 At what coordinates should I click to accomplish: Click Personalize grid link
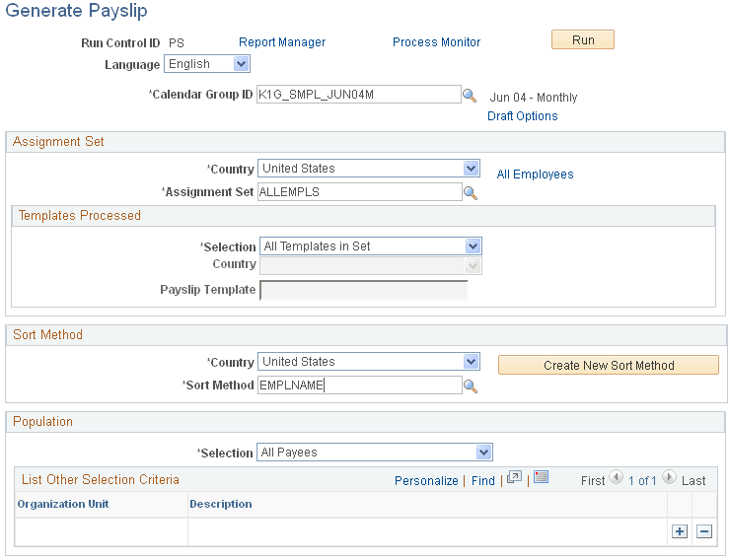[x=426, y=481]
